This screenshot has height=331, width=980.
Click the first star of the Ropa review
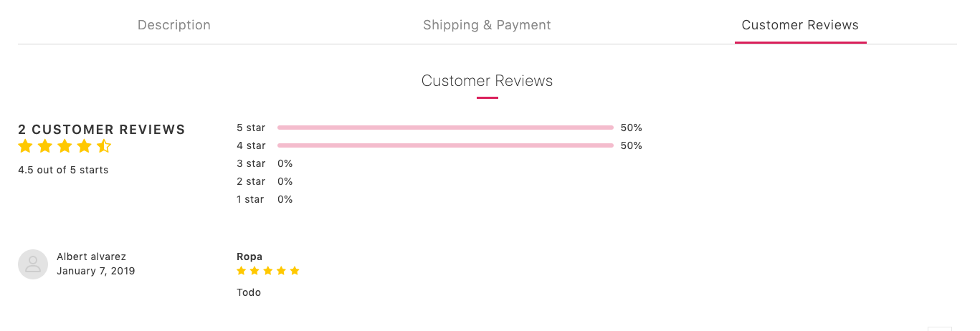click(x=242, y=271)
